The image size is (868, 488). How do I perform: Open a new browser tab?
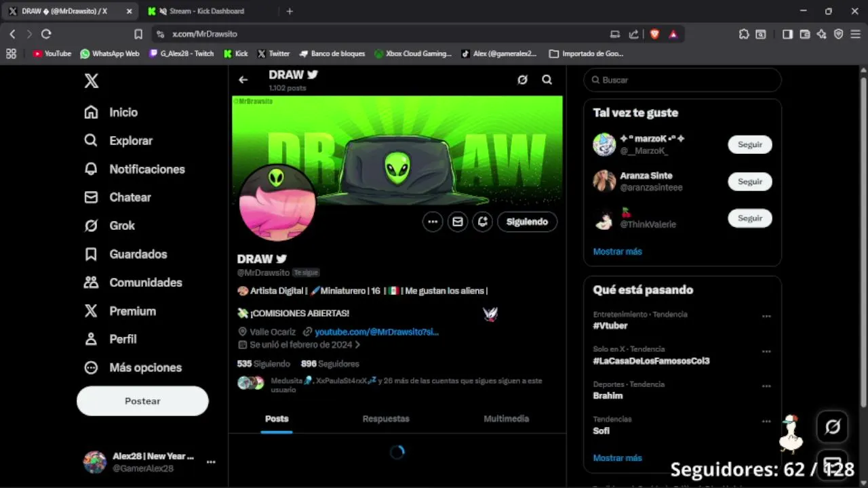point(290,11)
